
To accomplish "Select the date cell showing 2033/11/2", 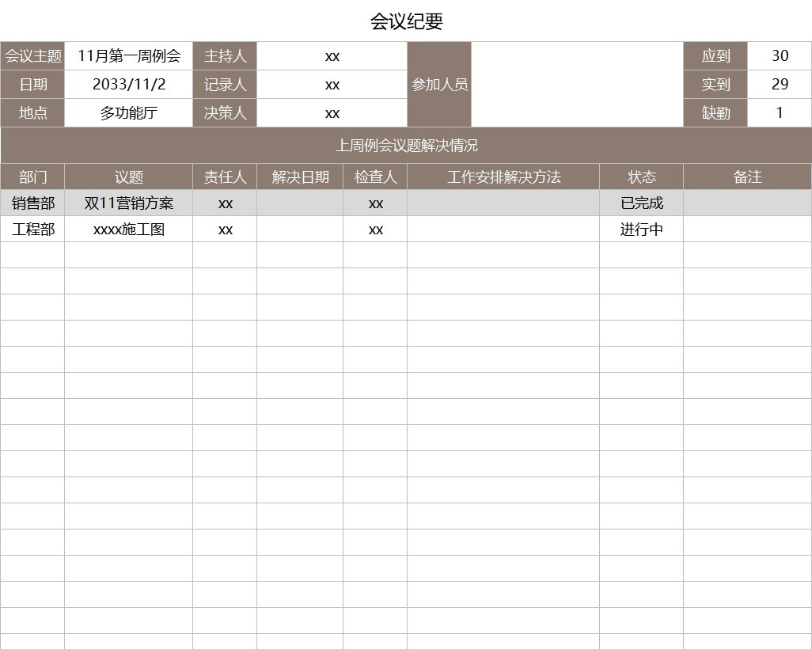I will [128, 84].
